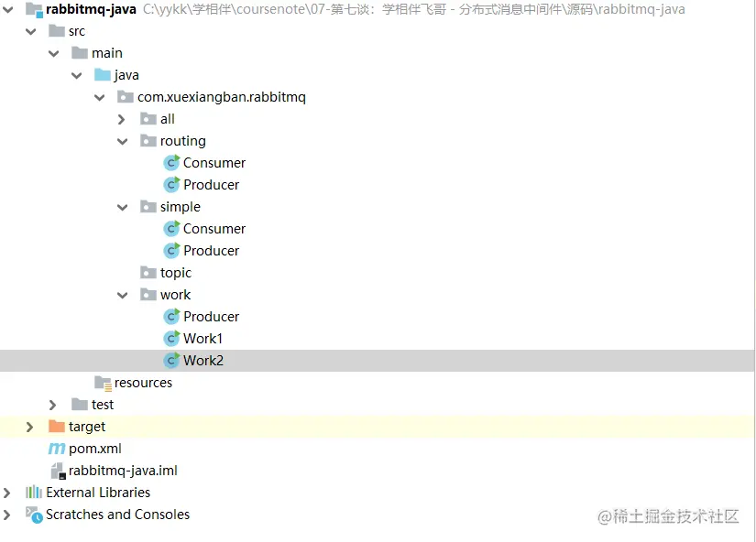This screenshot has width=756, height=542.
Task: Select the highlighted Work2 class
Action: (x=203, y=361)
